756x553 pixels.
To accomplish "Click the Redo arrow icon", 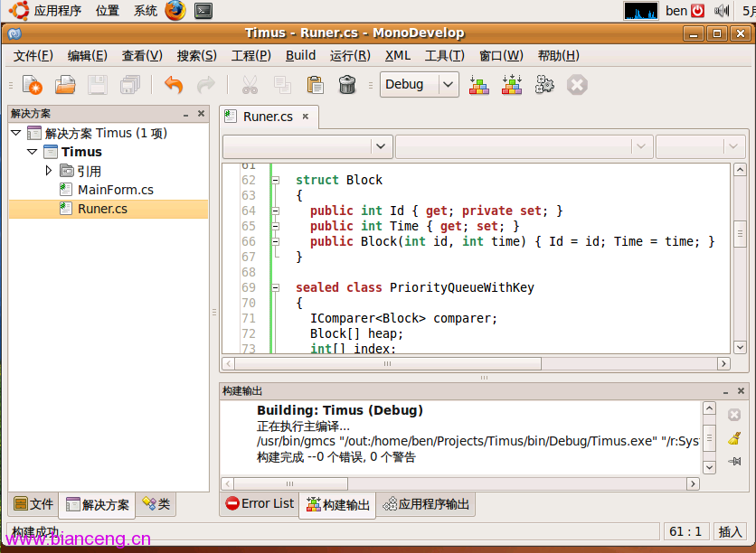I will pos(206,85).
